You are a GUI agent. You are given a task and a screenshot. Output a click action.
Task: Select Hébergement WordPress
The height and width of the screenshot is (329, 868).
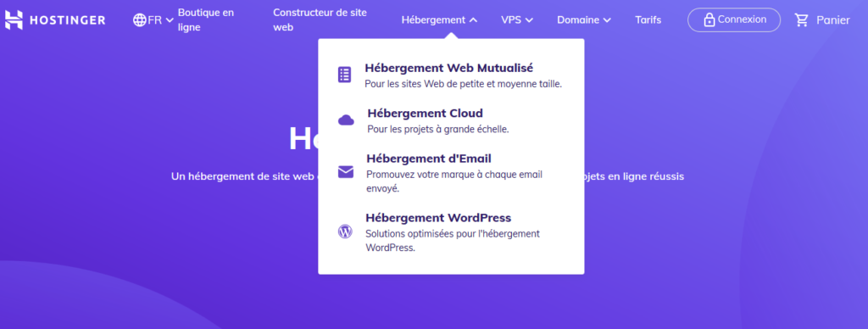point(438,218)
